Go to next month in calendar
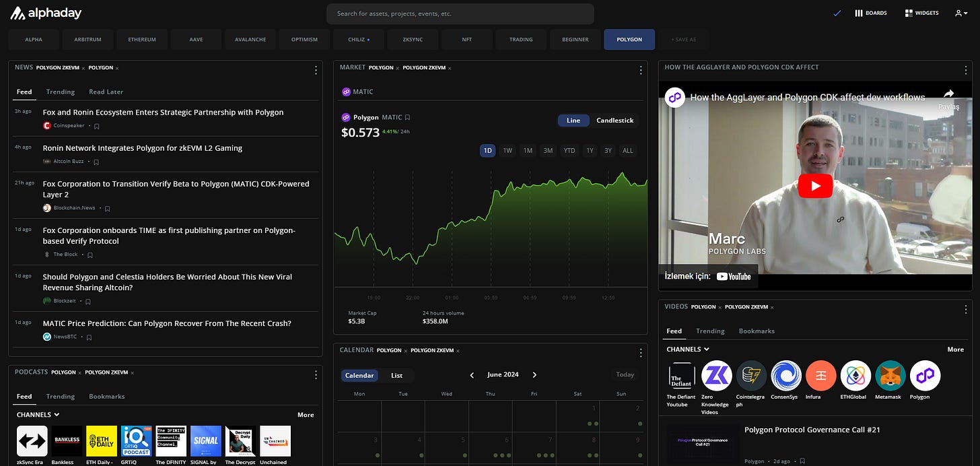 pyautogui.click(x=534, y=375)
